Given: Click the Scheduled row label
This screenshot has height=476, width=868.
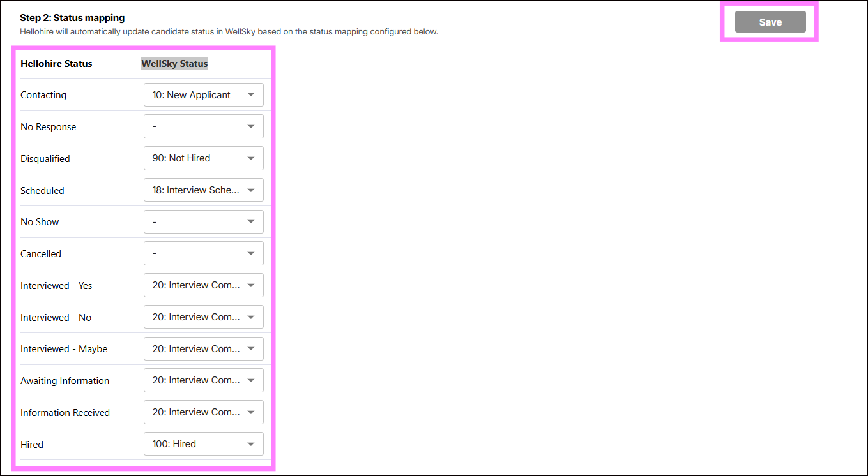Looking at the screenshot, I should (42, 191).
